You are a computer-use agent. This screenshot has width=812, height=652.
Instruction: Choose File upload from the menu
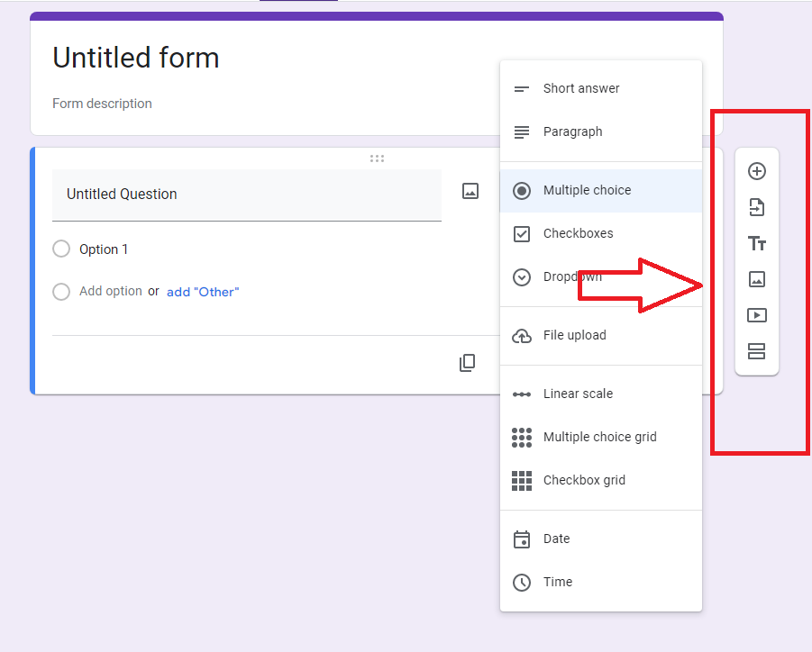[x=601, y=335]
